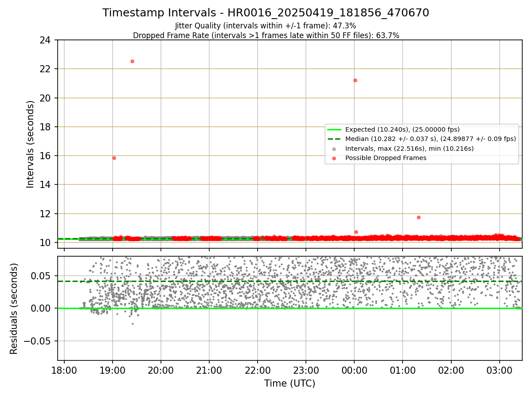Click the 'Residuals (seconds)' y-axis label
532x399 pixels.
pyautogui.click(x=14, y=309)
